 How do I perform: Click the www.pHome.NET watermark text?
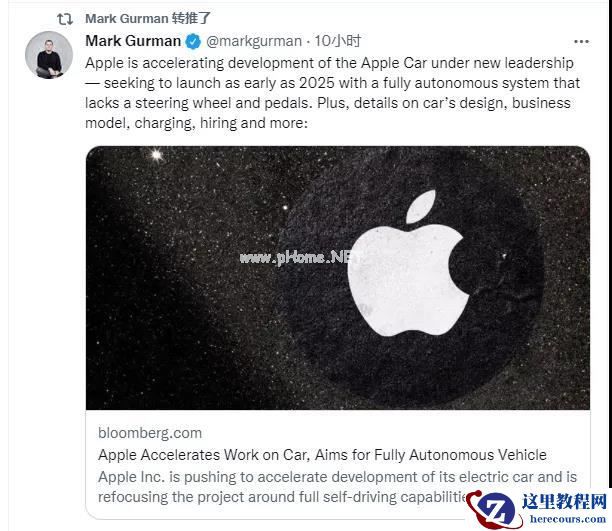point(295,257)
